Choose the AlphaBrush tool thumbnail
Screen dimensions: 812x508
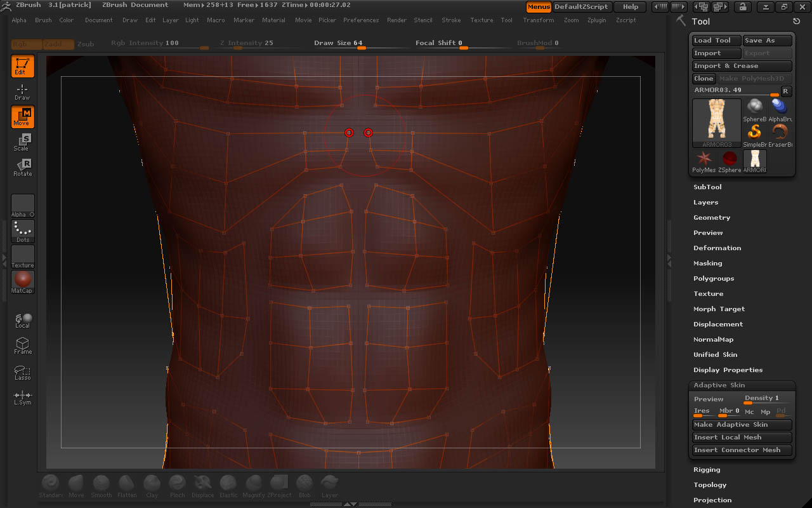[x=780, y=110]
